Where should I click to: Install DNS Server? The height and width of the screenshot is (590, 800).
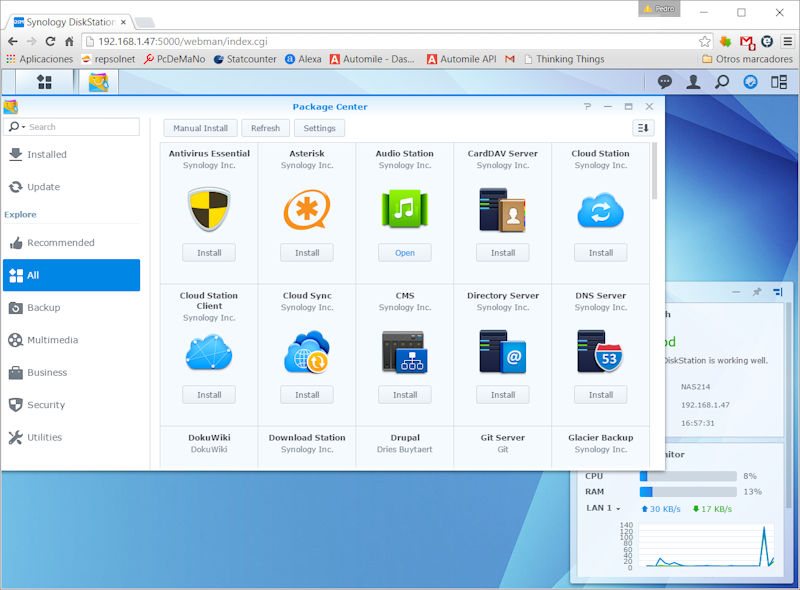point(601,395)
